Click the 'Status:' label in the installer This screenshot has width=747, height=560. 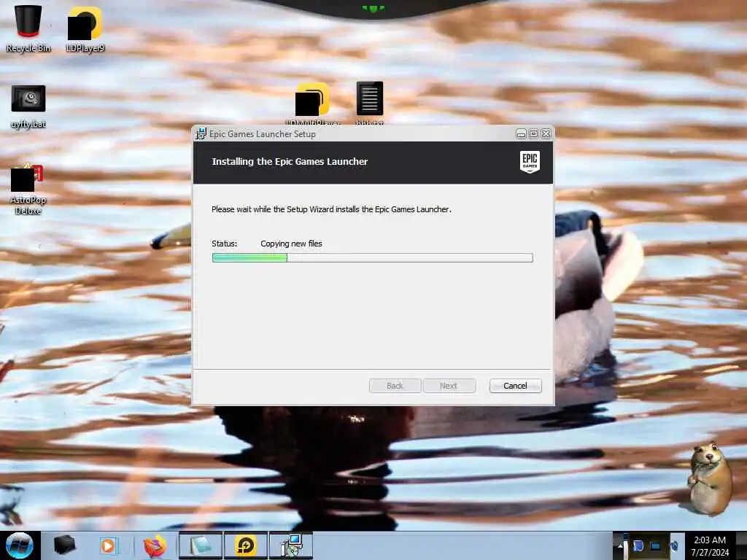tap(225, 244)
